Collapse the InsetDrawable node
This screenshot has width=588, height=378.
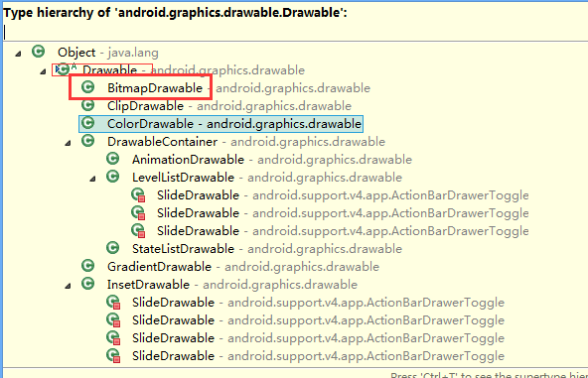(68, 286)
